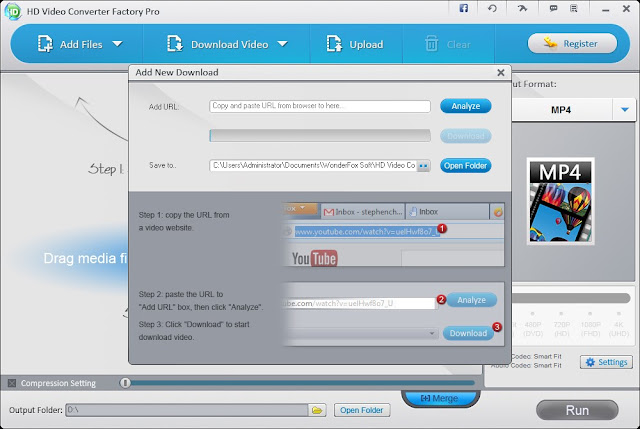Click Open Folder in Add New Download dialog
Image resolution: width=640 pixels, height=429 pixels.
pos(466,166)
